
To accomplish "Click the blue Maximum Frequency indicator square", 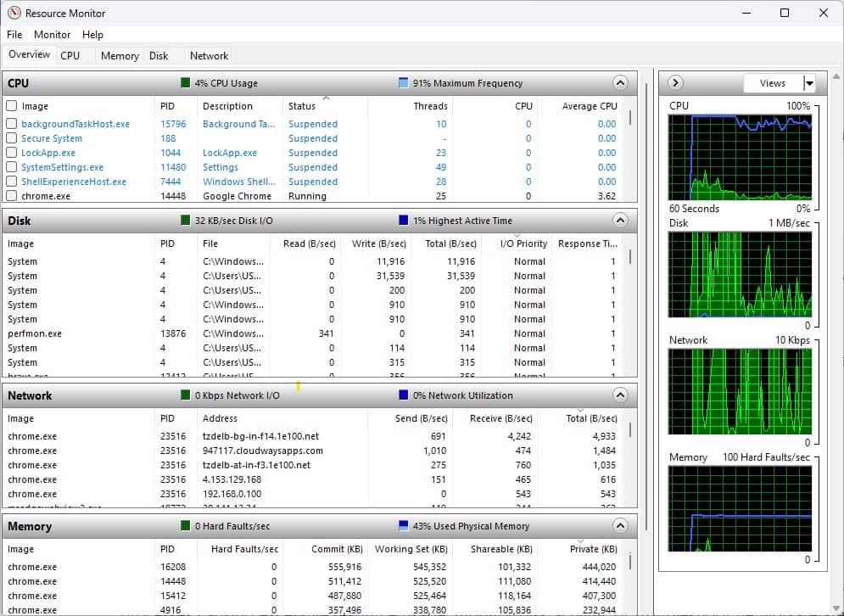I will (x=403, y=83).
